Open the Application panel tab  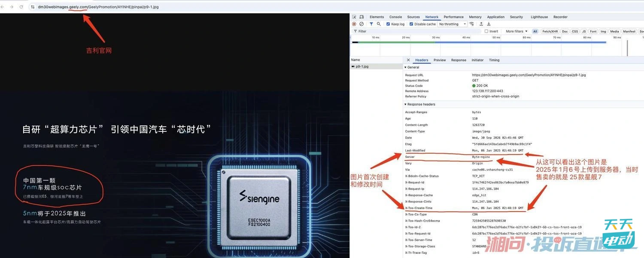click(x=496, y=17)
